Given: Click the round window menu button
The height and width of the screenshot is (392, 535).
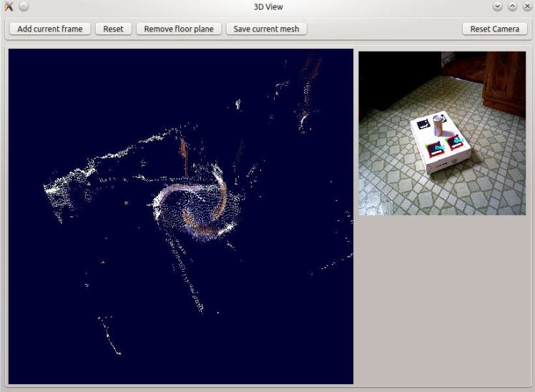Looking at the screenshot, I should (x=24, y=6).
